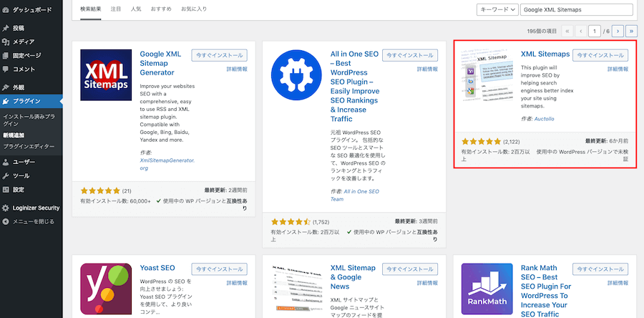Image resolution: width=644 pixels, height=318 pixels.
Task: Click the All in One SEO star rating
Action: point(291,222)
